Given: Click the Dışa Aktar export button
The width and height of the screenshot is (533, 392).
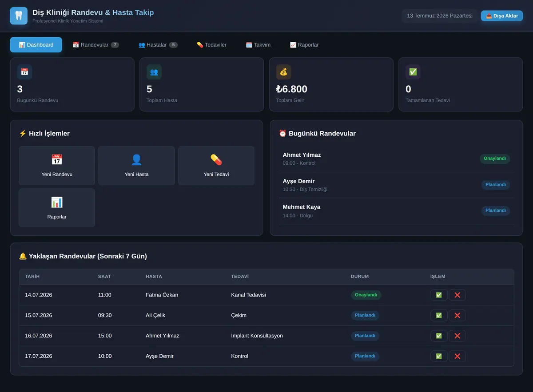Looking at the screenshot, I should pos(502,16).
